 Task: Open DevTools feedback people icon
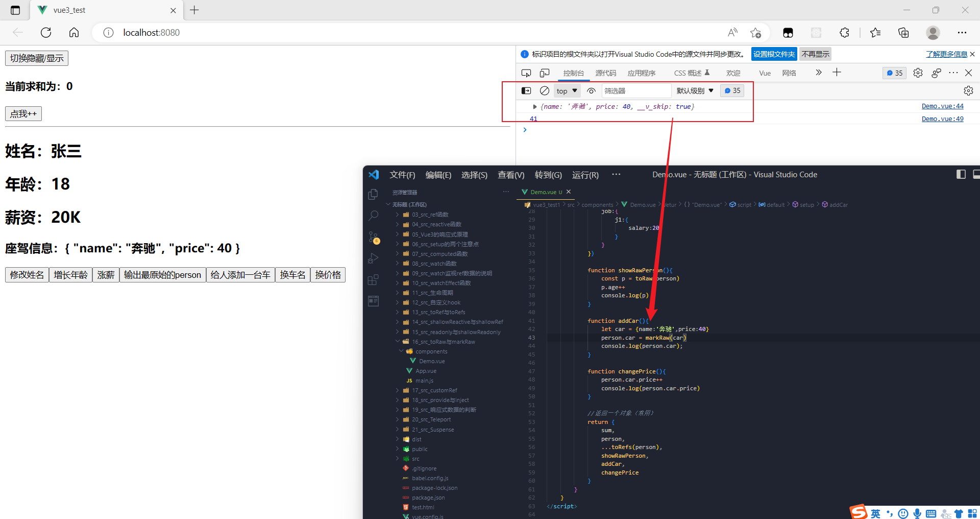pos(936,73)
